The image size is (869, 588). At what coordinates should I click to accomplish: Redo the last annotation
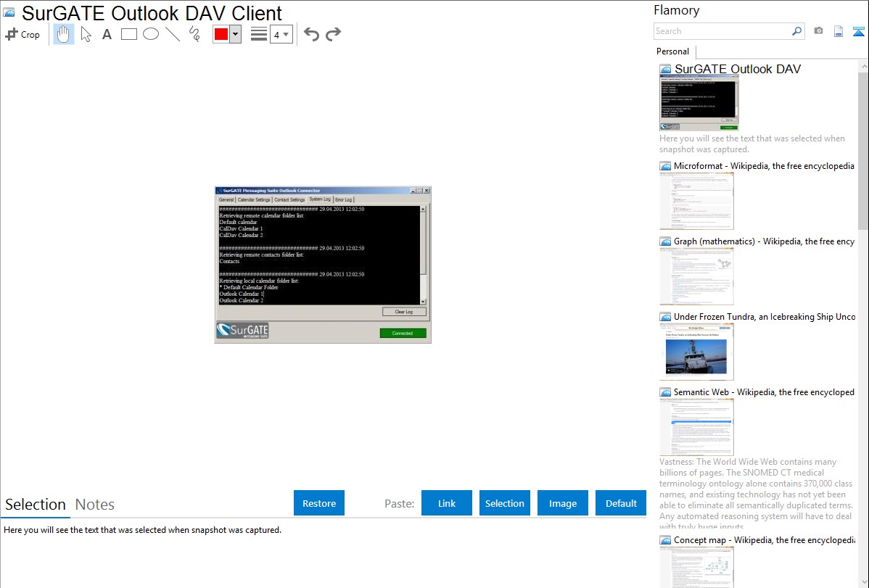[333, 34]
